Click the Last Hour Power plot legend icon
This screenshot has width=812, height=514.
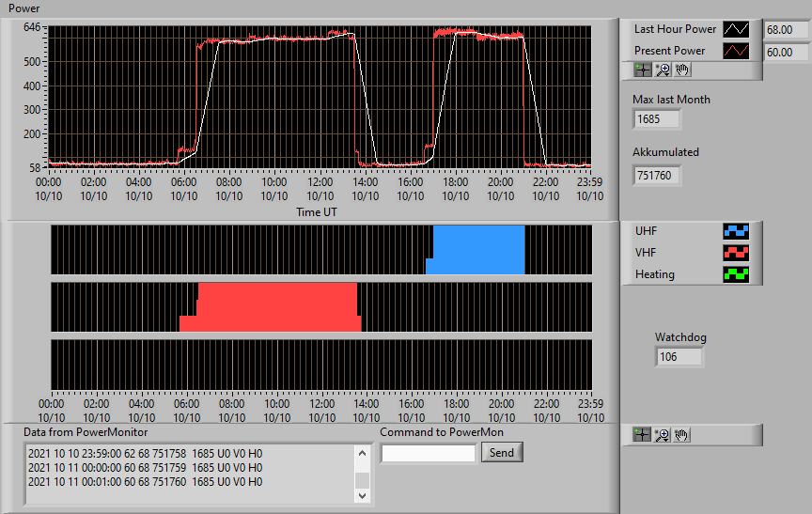click(736, 29)
